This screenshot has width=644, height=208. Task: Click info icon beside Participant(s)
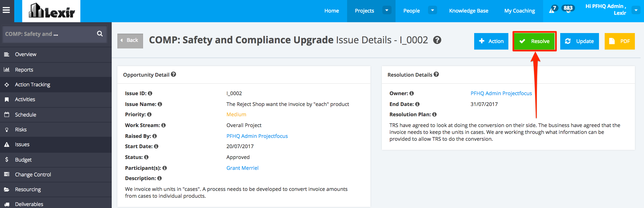tap(165, 168)
